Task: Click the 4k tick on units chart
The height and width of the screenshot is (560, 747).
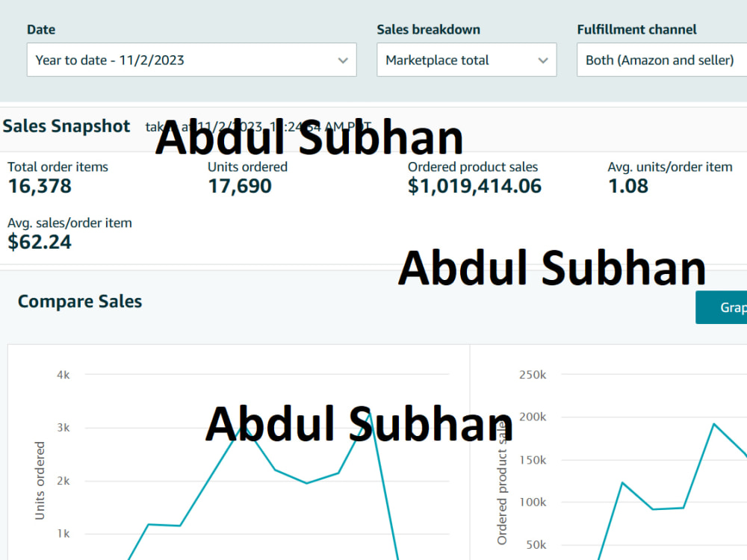Action: tap(63, 375)
